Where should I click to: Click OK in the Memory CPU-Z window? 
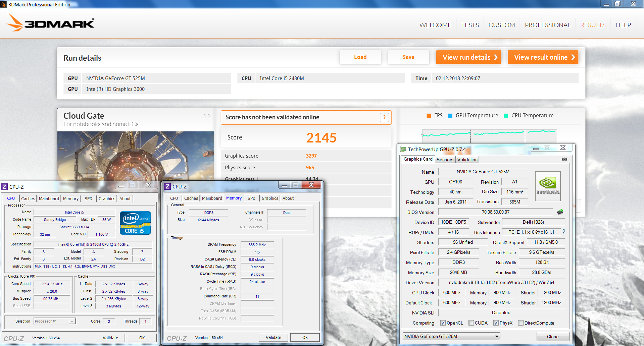pyautogui.click(x=305, y=337)
